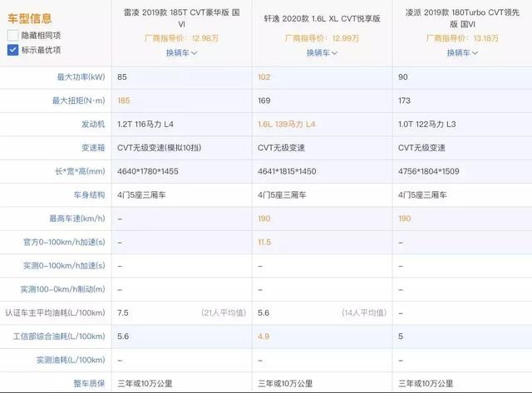This screenshot has width=532, height=393.
Task: Click the 最大扭矩(N·m) row label
Action: [78, 101]
